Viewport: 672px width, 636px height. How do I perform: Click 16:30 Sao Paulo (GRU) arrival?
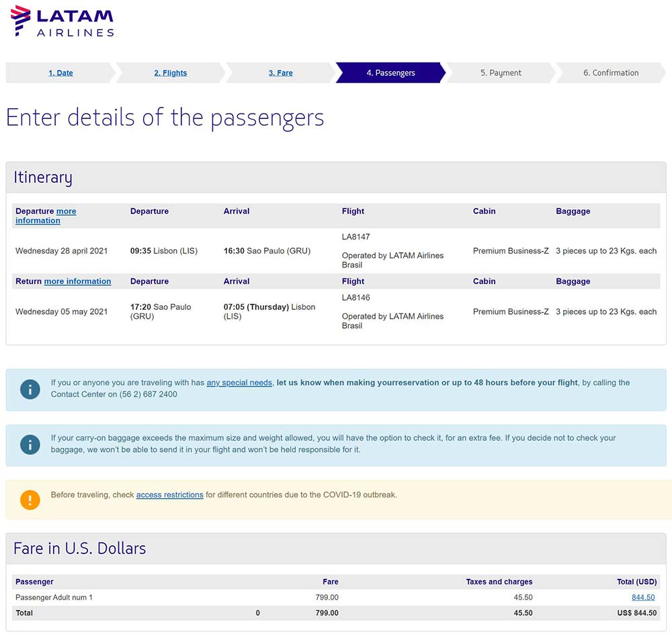[267, 251]
